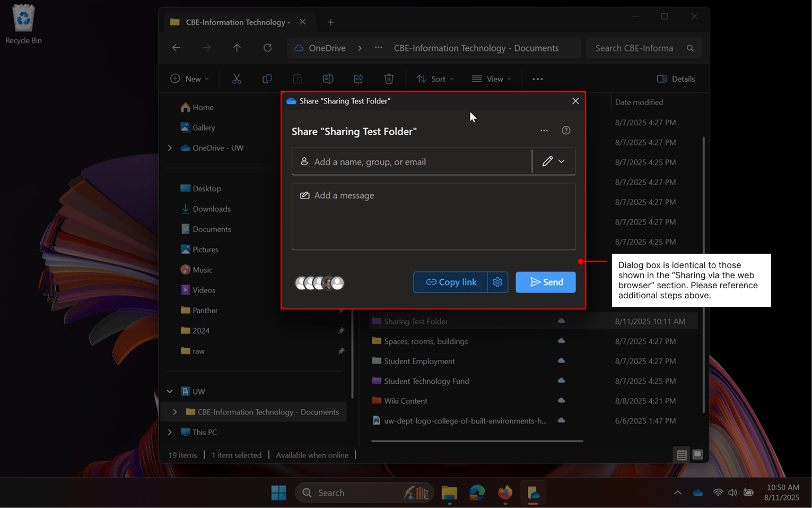Switch to details view in the status bar
The height and width of the screenshot is (508, 812).
pos(682,454)
